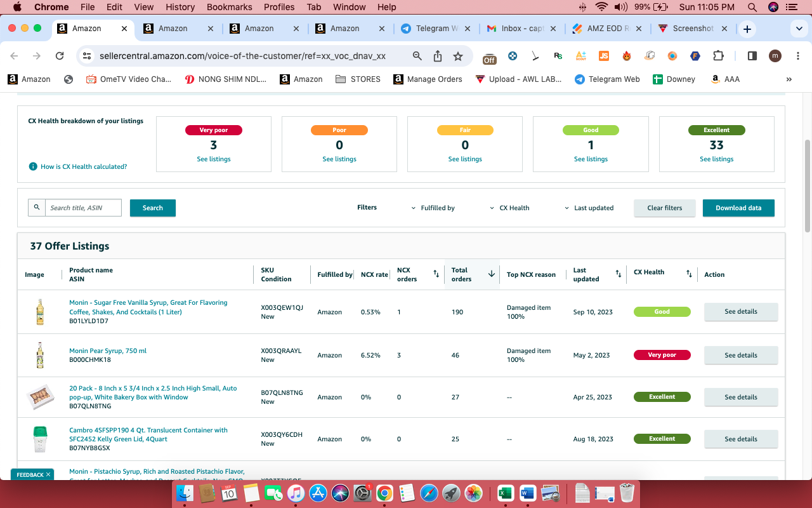Image resolution: width=812 pixels, height=508 pixels.
Task: Open the Trash in the Dock
Action: click(627, 493)
